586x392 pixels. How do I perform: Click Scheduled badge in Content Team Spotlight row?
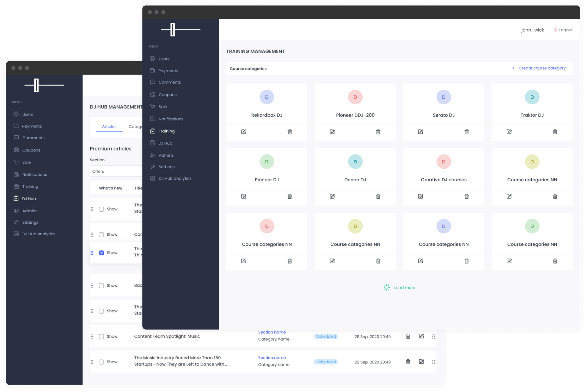click(326, 337)
